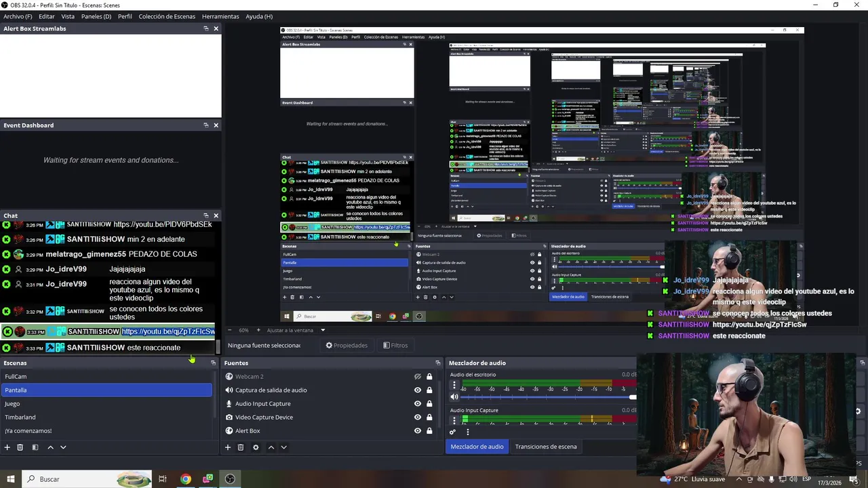Image resolution: width=868 pixels, height=488 pixels.
Task: Open the Herramientas menu
Action: tap(220, 16)
